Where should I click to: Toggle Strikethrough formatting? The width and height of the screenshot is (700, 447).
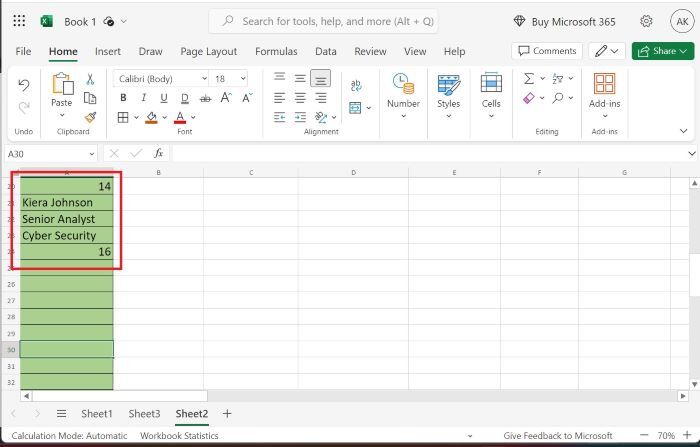coord(205,98)
